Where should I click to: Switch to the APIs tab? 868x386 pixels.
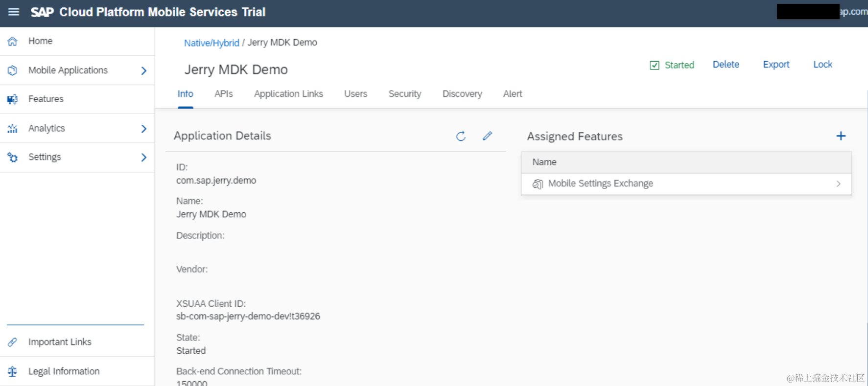pyautogui.click(x=224, y=94)
